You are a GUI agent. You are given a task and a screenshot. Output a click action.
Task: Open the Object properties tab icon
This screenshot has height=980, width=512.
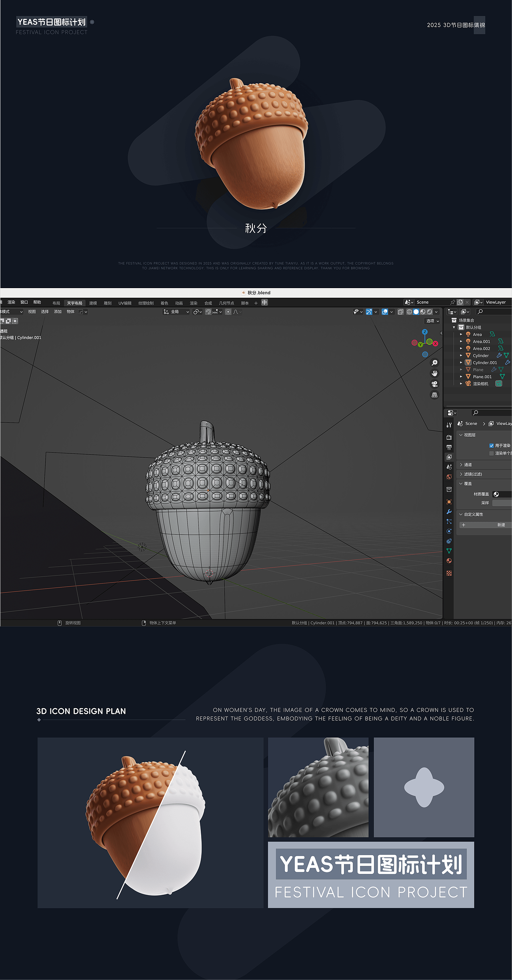point(449,502)
